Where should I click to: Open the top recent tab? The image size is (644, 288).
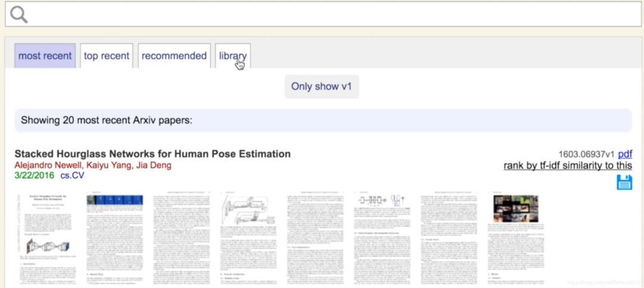coord(106,56)
